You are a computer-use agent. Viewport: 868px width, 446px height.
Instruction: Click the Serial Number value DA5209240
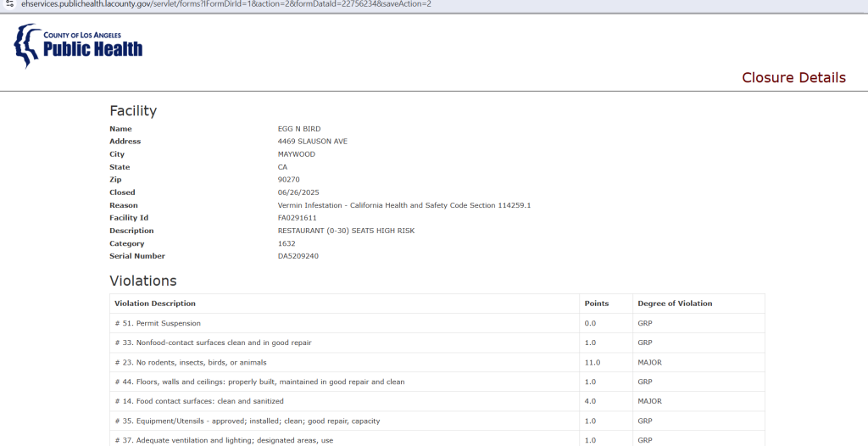298,256
